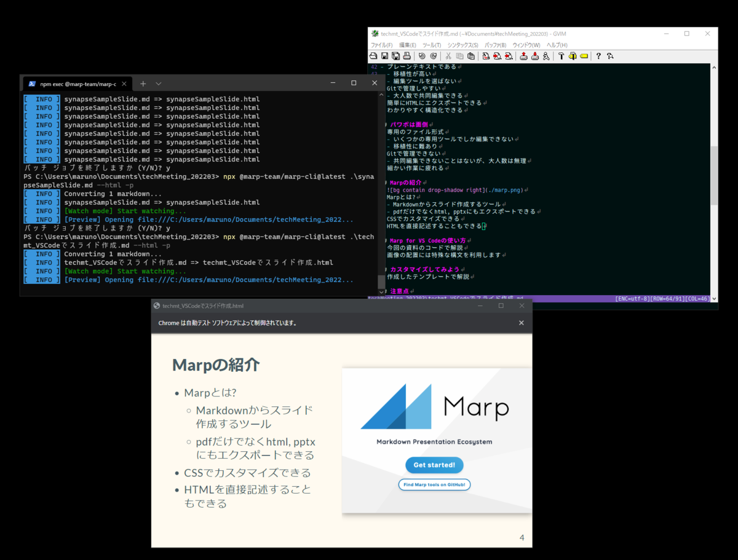Close the npm exec terminal tab
This screenshot has width=738, height=560.
124,83
